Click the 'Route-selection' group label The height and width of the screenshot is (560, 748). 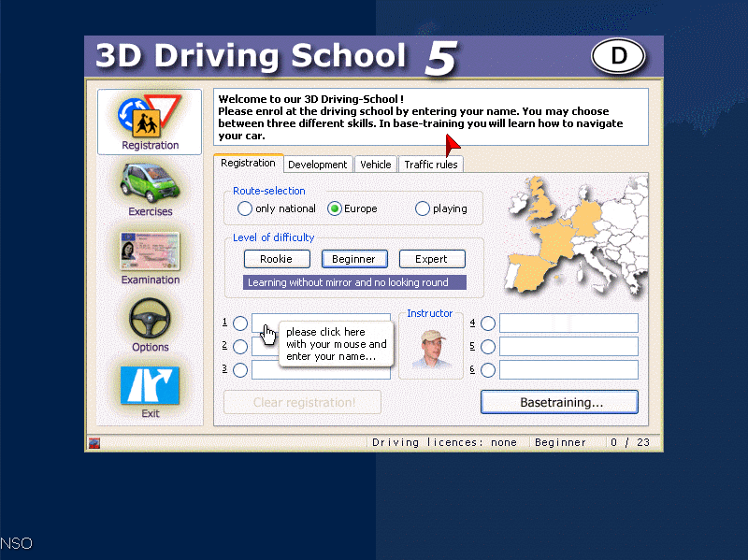[x=269, y=191]
